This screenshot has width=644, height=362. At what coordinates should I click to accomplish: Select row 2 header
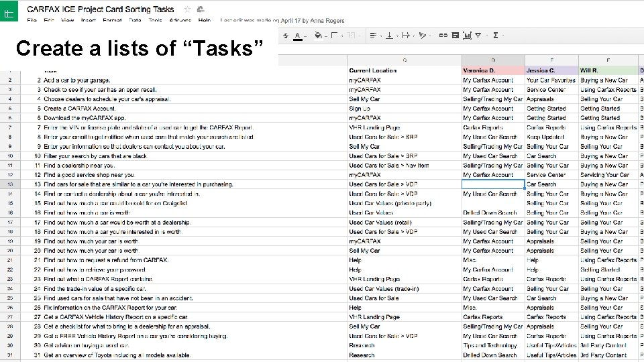10,80
